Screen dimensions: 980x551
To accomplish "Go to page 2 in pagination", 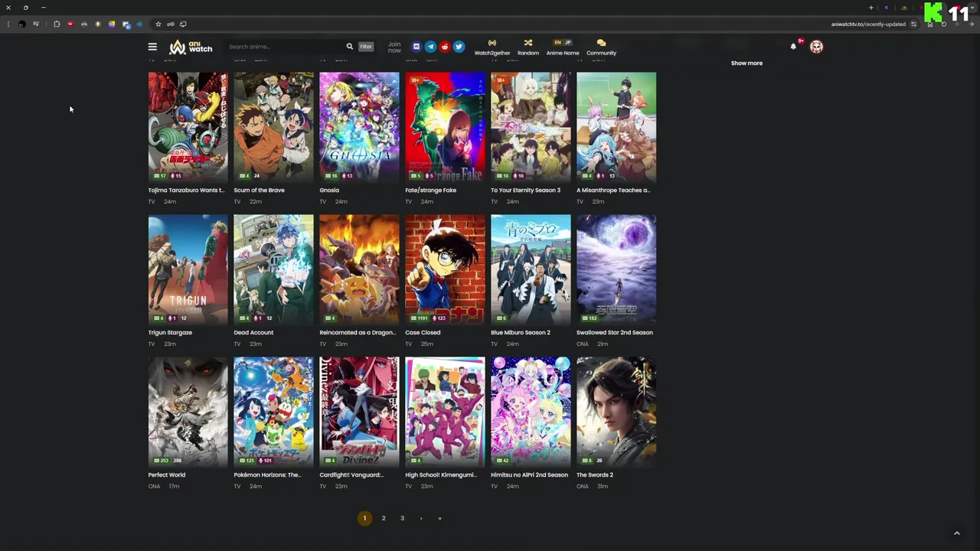I will [x=384, y=518].
